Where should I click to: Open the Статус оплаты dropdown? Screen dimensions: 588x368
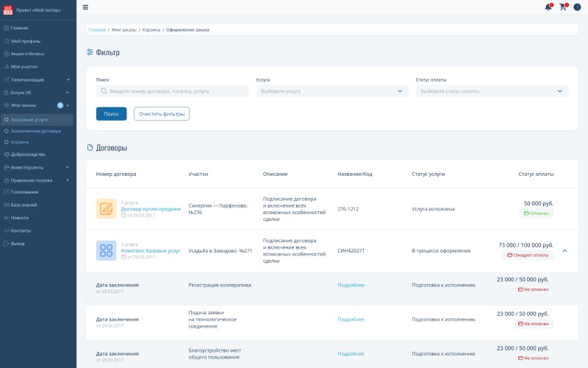[492, 91]
